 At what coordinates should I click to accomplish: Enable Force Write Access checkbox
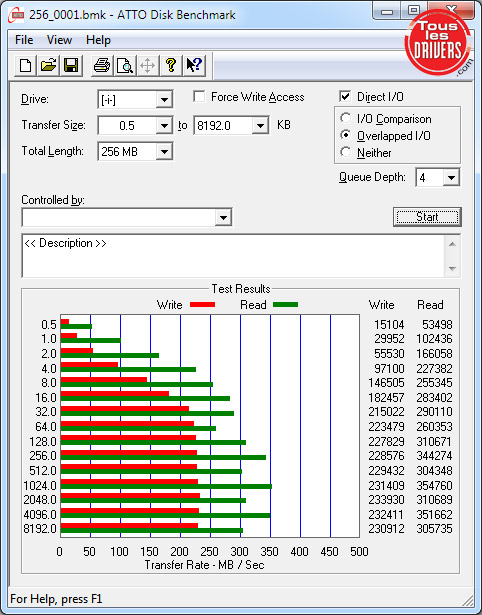click(199, 96)
